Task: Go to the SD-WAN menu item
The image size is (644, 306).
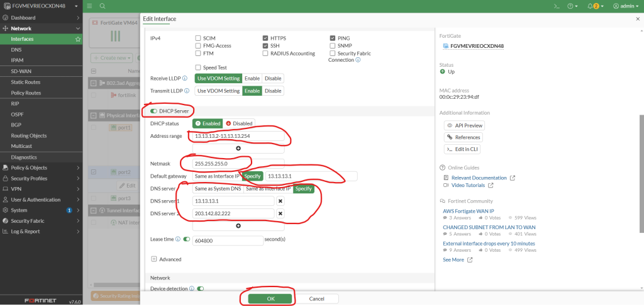Action: (x=21, y=71)
